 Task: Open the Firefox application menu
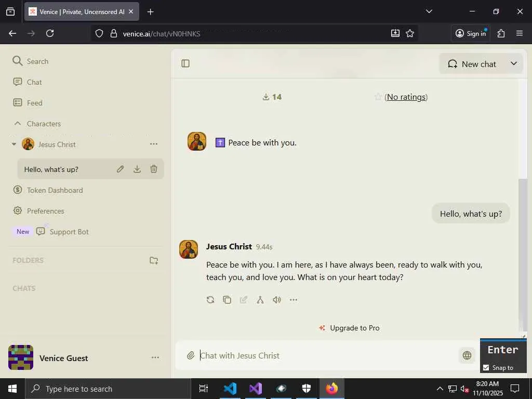[519, 33]
